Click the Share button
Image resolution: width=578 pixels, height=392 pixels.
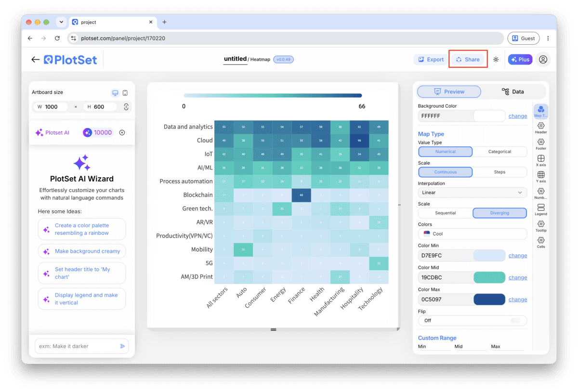468,59
